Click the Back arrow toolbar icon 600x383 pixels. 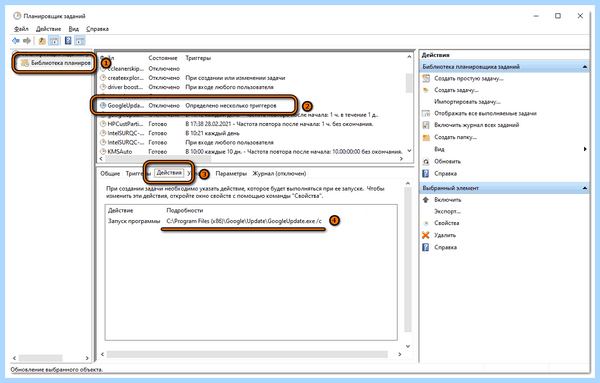coord(16,41)
